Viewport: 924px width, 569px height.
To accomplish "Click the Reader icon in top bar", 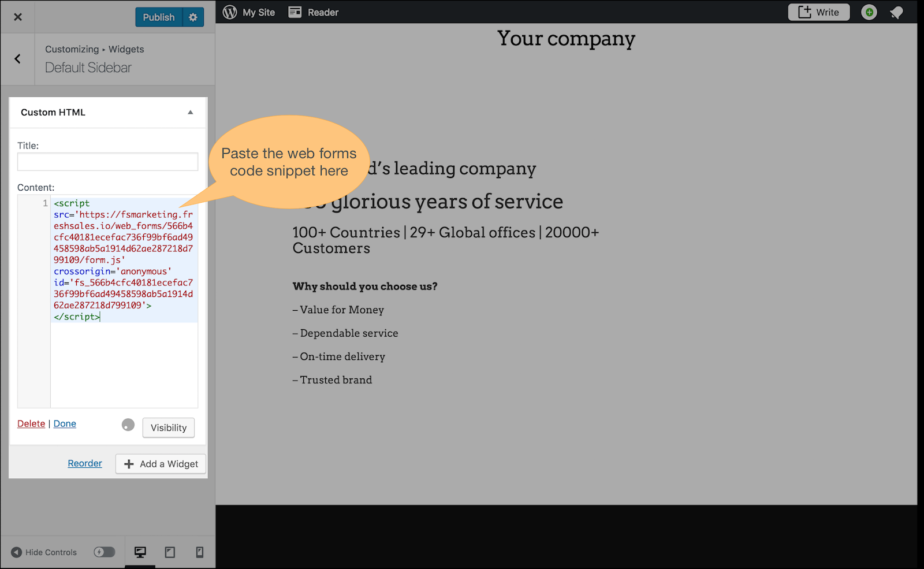I will click(295, 12).
